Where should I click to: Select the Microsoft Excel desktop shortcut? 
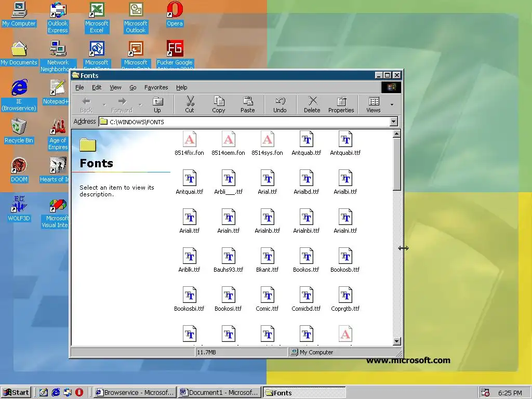pyautogui.click(x=97, y=18)
